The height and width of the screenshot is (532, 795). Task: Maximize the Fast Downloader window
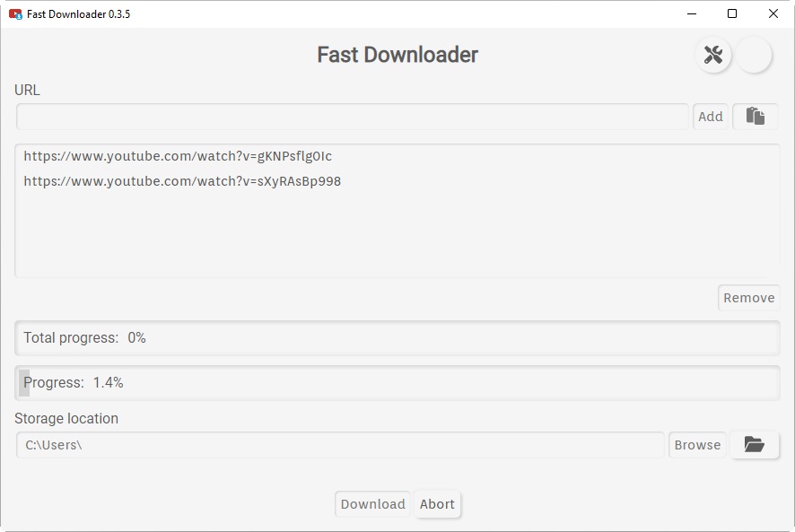coord(732,13)
